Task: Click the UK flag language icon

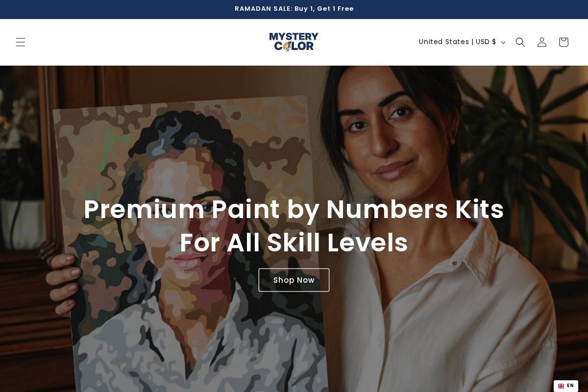Action: [x=561, y=386]
